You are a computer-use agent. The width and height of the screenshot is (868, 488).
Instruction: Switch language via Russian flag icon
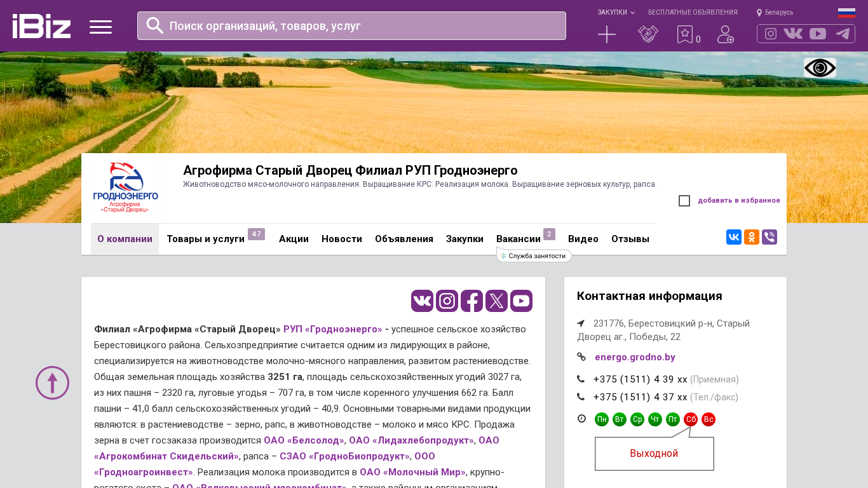(846, 13)
